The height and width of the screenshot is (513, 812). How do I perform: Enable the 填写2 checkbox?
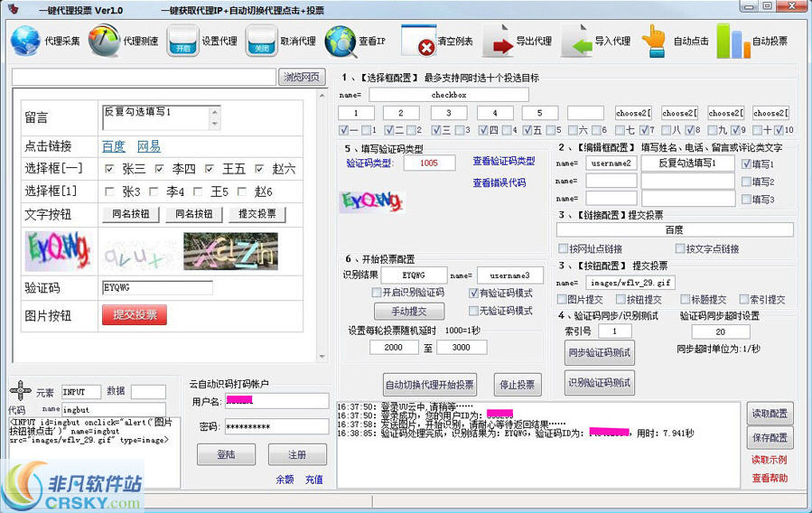click(746, 182)
